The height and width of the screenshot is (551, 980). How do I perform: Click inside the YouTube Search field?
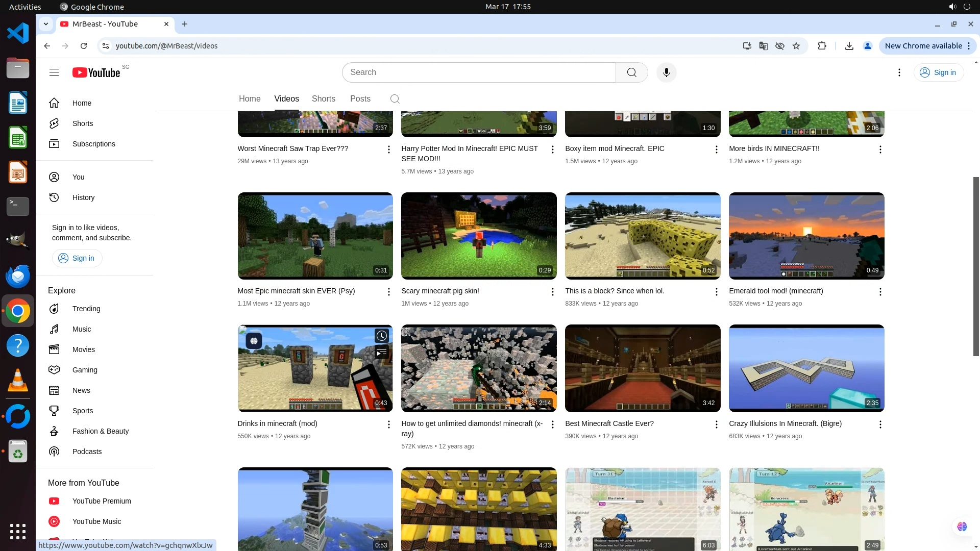[478, 72]
